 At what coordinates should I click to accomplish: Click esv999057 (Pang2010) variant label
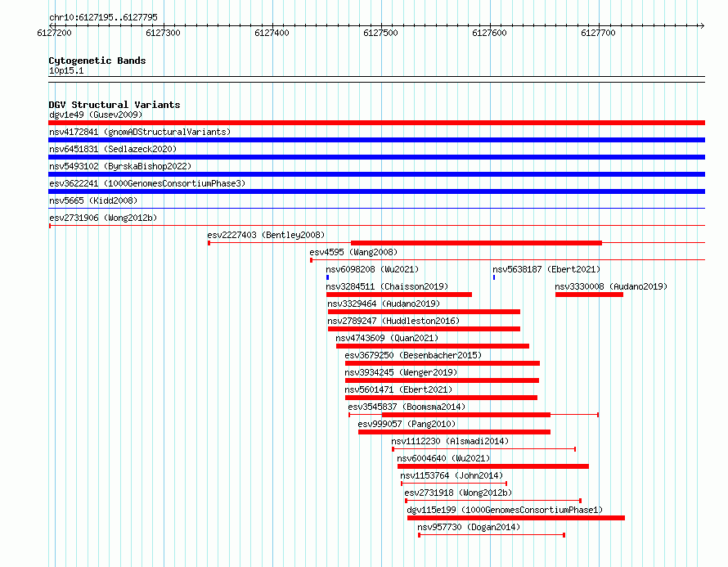pos(407,424)
